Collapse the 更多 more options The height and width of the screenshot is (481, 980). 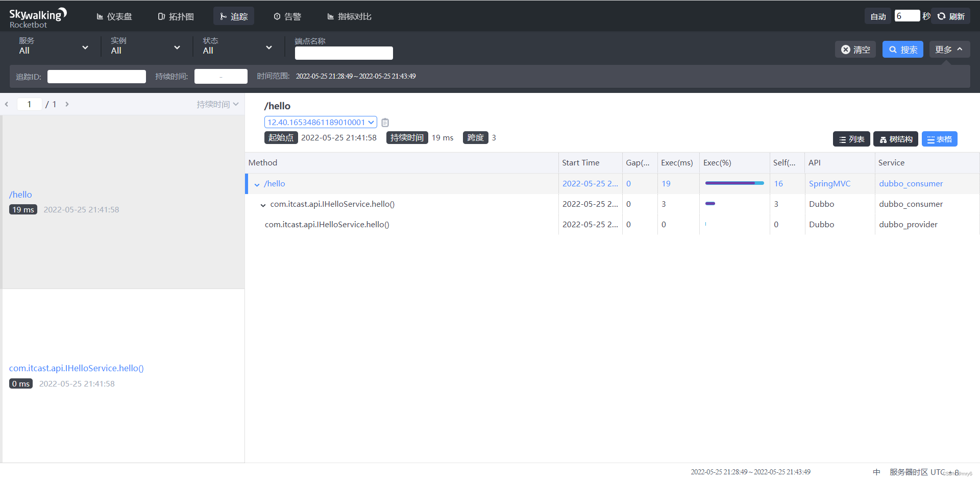pos(949,50)
